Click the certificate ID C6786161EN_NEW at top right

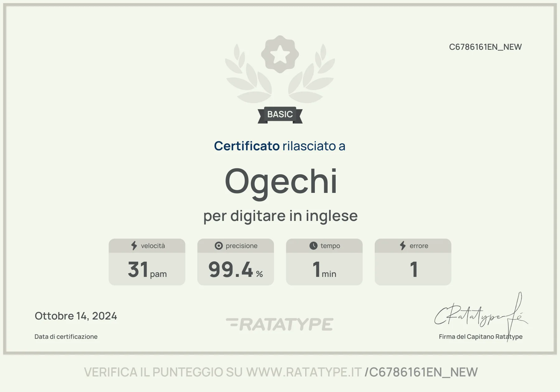pyautogui.click(x=485, y=47)
